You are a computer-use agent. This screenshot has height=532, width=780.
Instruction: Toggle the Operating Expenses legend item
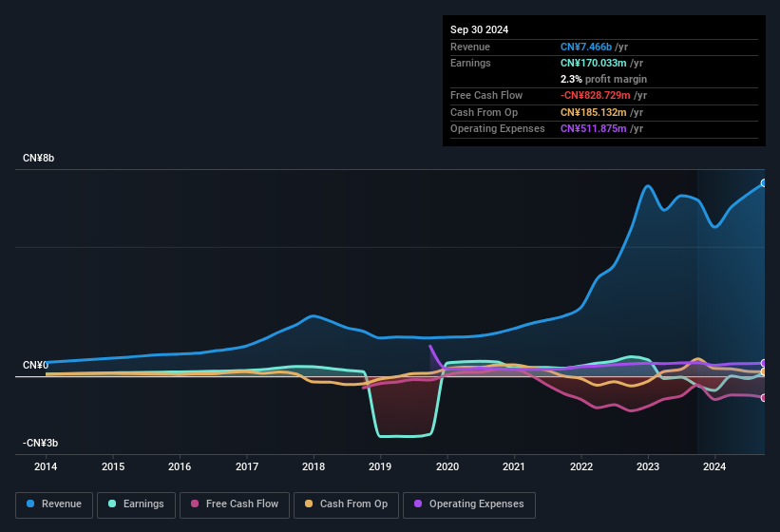pyautogui.click(x=468, y=503)
